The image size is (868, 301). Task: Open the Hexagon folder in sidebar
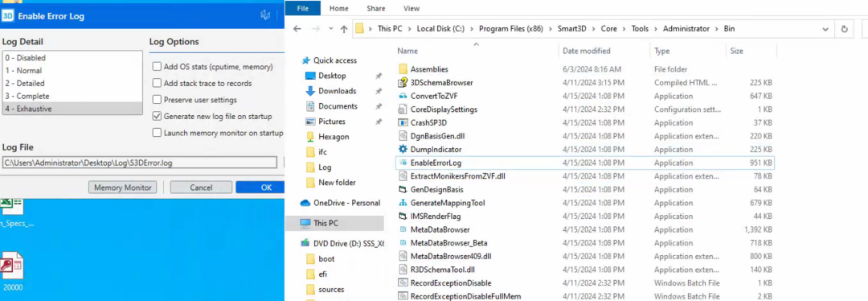(334, 136)
